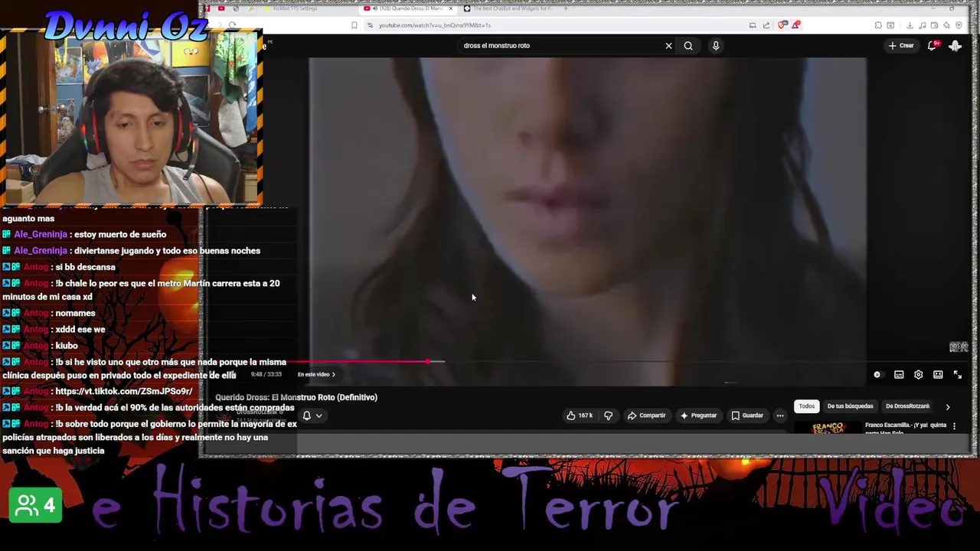Click the address bar URL
This screenshot has width=980, height=551.
(434, 25)
